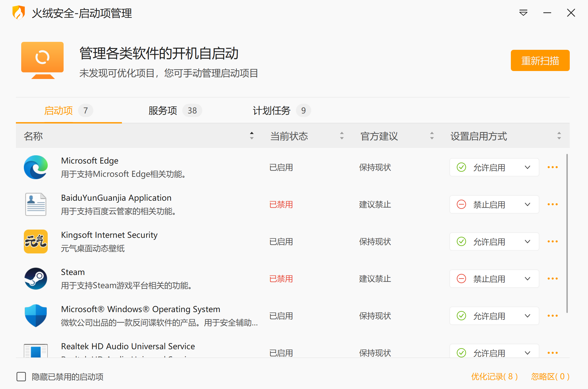Click BaiduYunGuanjia document icon

pyautogui.click(x=36, y=204)
